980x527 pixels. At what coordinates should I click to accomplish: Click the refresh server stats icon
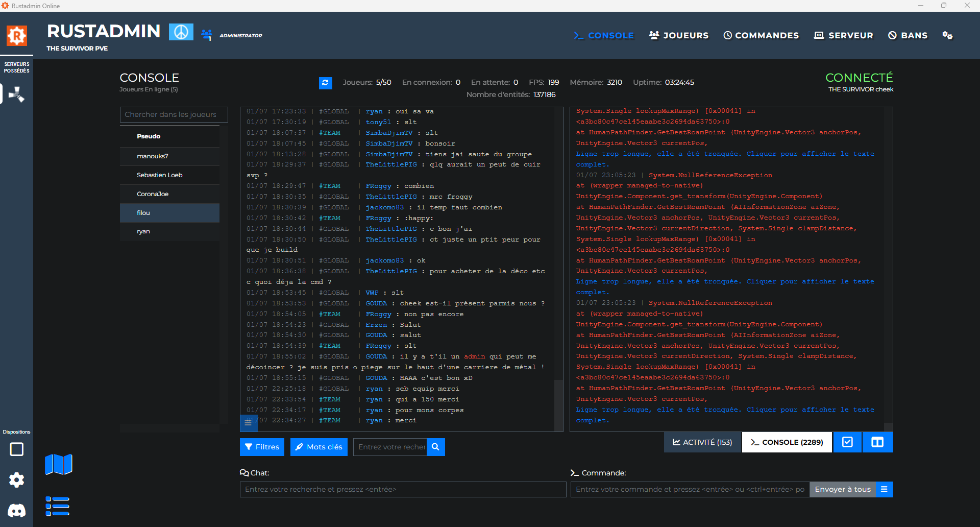[326, 83]
